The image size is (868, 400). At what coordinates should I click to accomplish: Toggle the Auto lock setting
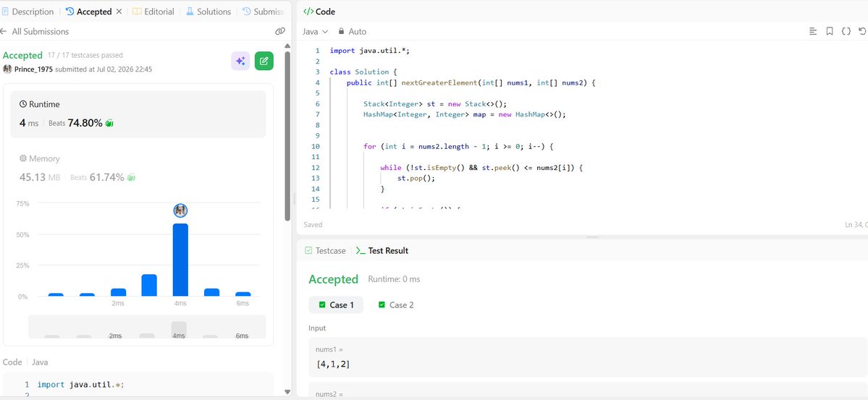353,32
